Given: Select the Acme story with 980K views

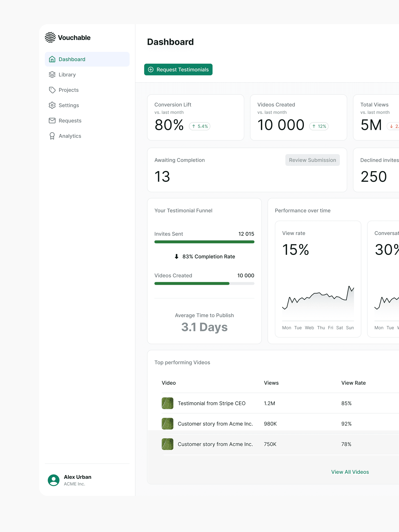Looking at the screenshot, I should click(x=215, y=424).
